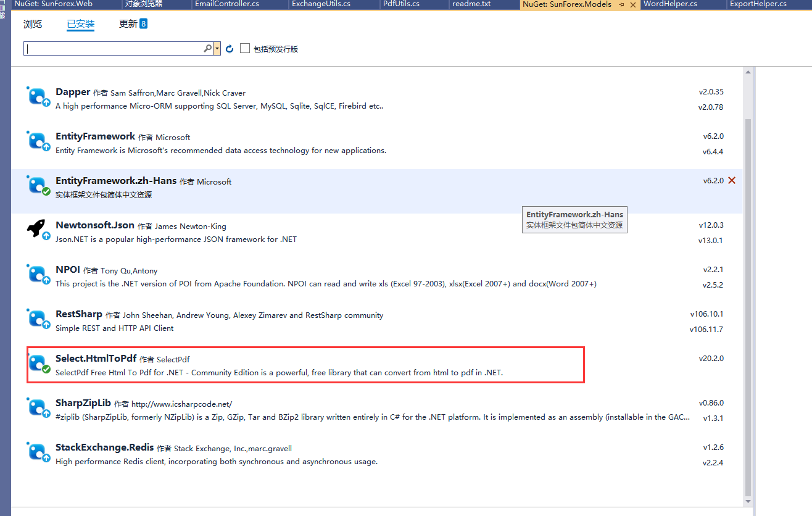This screenshot has width=812, height=516.
Task: Click the NPOI package icon
Action: [38, 275]
